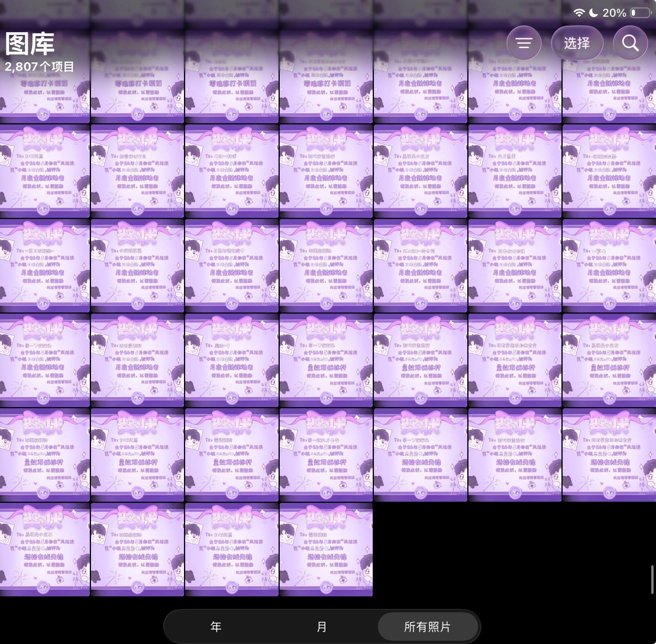The width and height of the screenshot is (656, 644).
Task: Tap the search magnifier icon
Action: pyautogui.click(x=630, y=43)
